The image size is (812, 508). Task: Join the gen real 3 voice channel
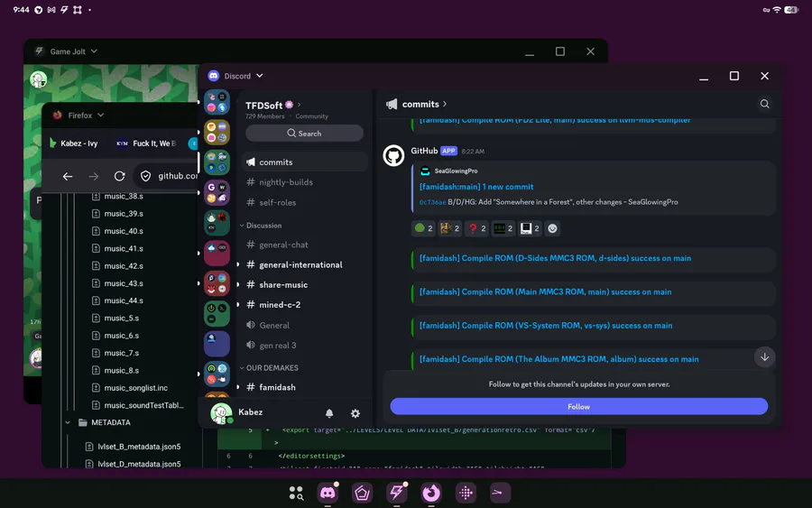[x=305, y=346]
